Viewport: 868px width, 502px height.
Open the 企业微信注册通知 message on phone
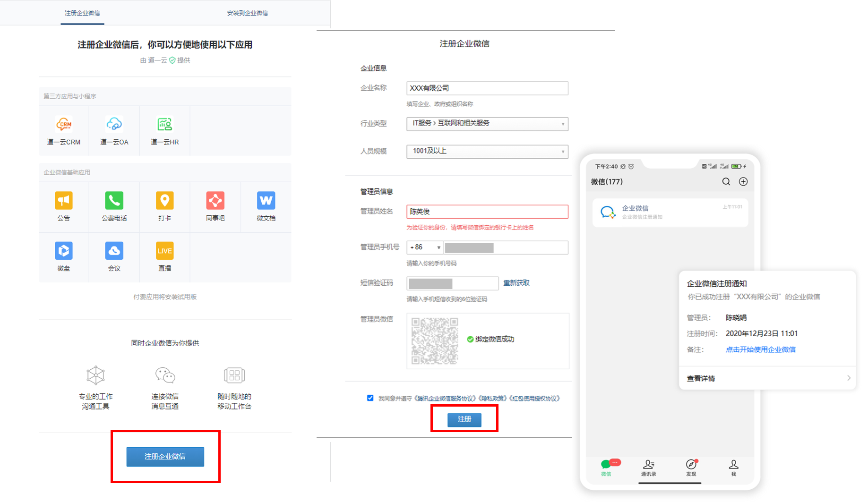coord(670,213)
